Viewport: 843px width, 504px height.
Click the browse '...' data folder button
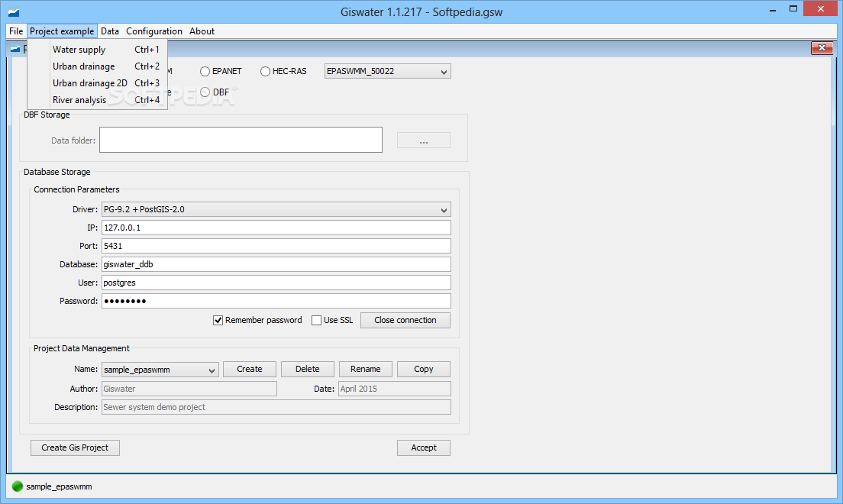(x=424, y=141)
